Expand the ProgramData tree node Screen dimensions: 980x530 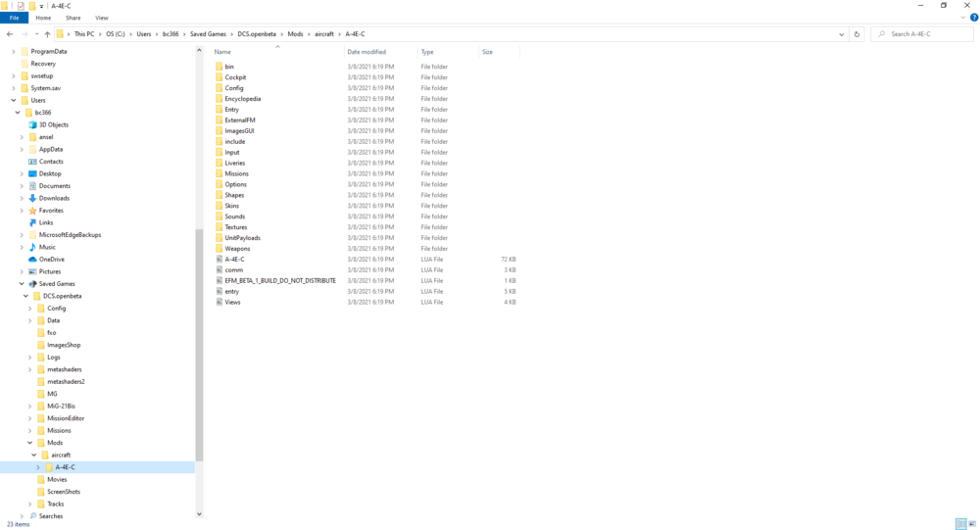[13, 51]
